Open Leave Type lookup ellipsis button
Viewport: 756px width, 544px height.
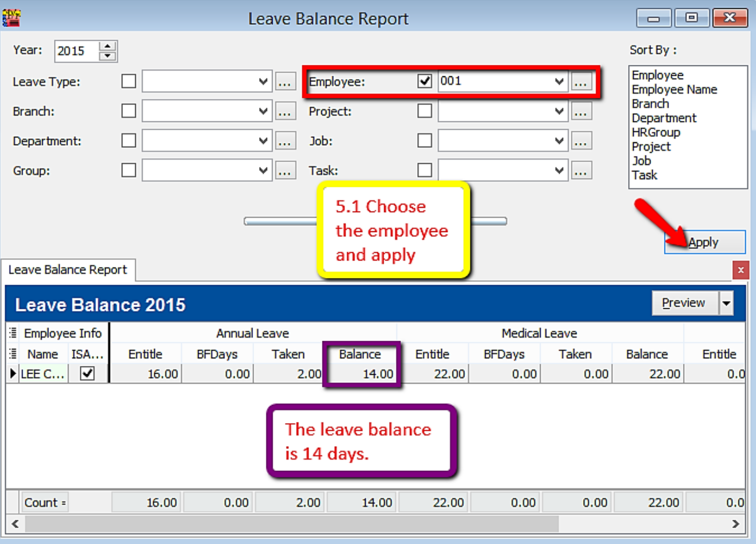[285, 82]
